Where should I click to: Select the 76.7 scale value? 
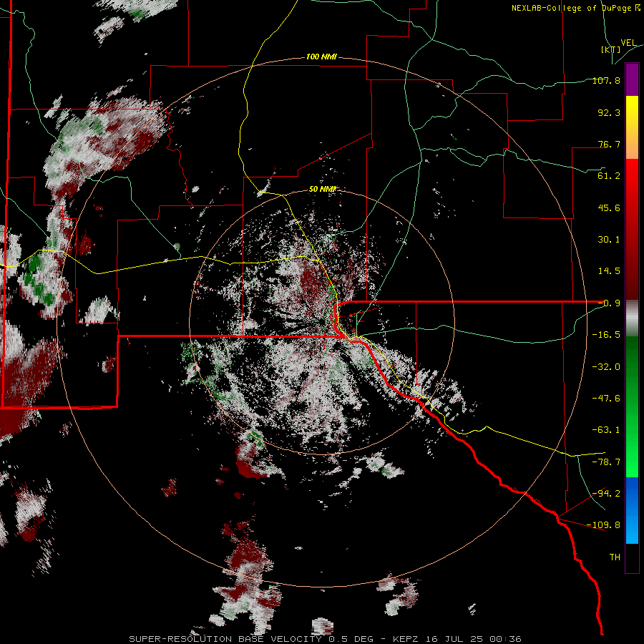tap(609, 144)
